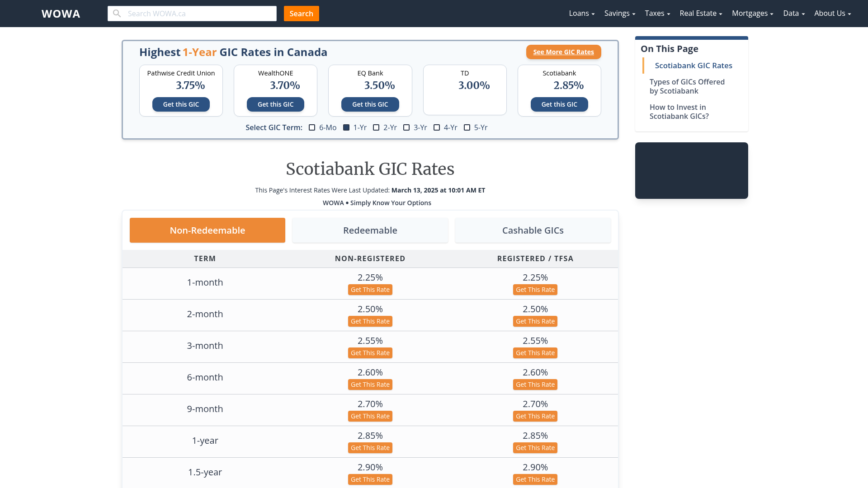This screenshot has height=488, width=868.
Task: Expand the Mortgages menu
Action: [753, 14]
